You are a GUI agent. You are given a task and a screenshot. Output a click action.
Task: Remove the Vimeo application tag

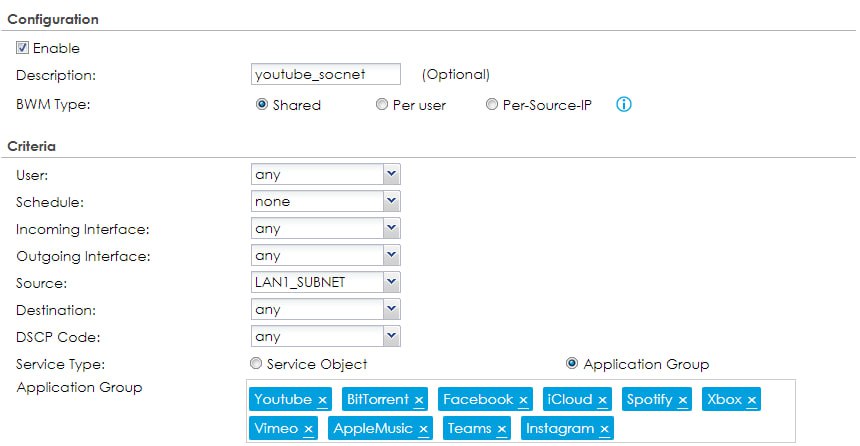308,429
